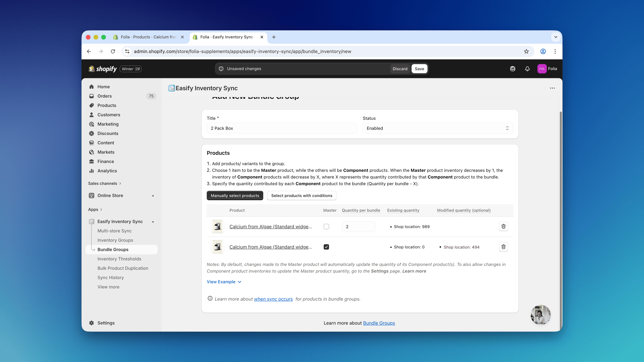The image size is (644, 362).
Task: Expand the Sales channels section
Action: point(105,183)
